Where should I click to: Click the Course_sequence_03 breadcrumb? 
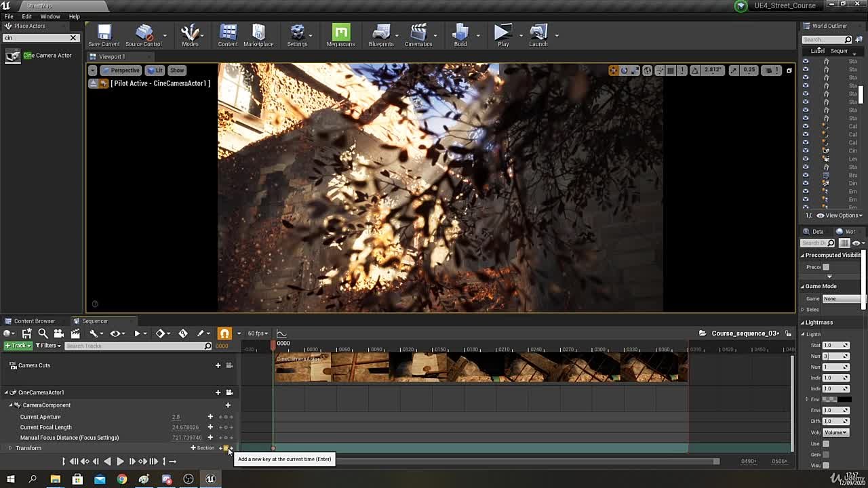coord(745,333)
